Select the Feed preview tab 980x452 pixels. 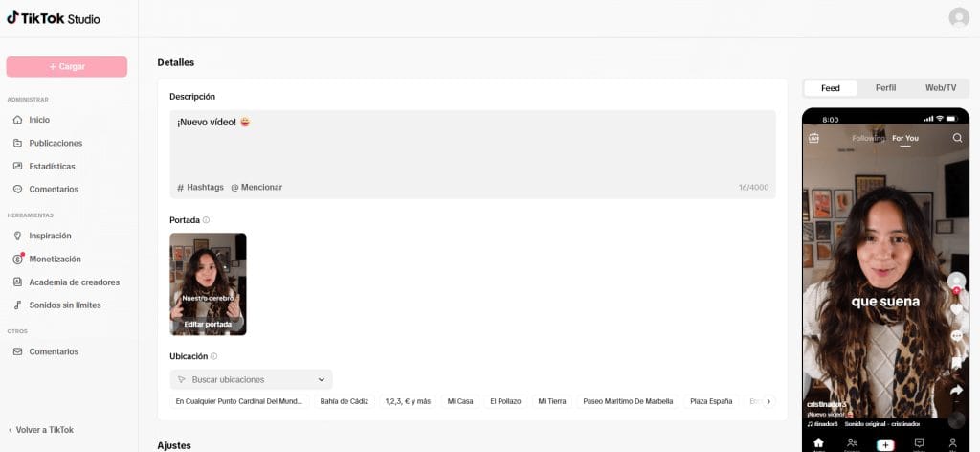click(x=830, y=88)
